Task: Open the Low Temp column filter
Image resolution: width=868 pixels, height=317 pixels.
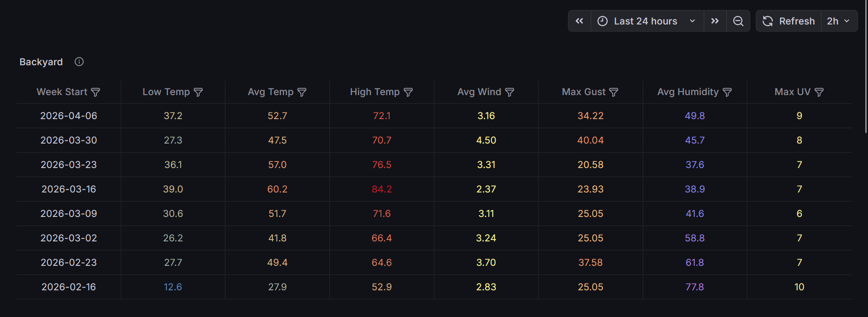Action: [198, 92]
